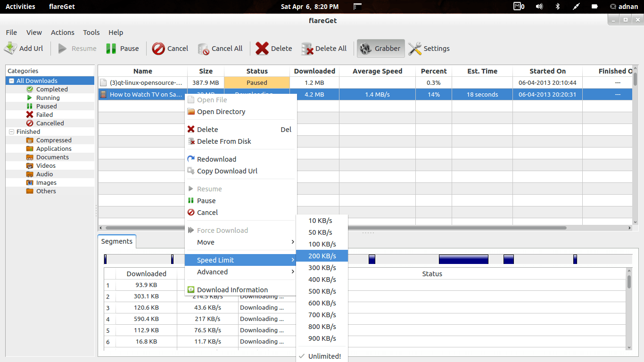Open the Applications folder category

point(54,148)
